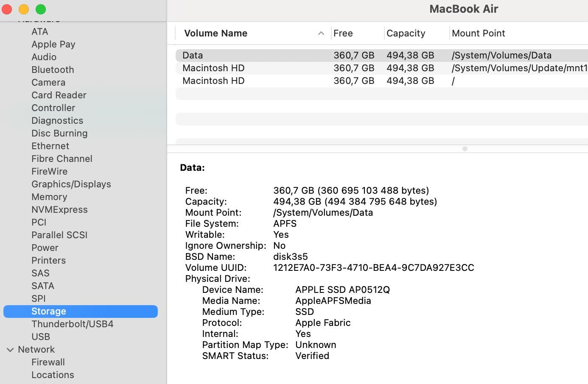Image resolution: width=588 pixels, height=384 pixels.
Task: Select the highlighted Storage entry
Action: 81,311
